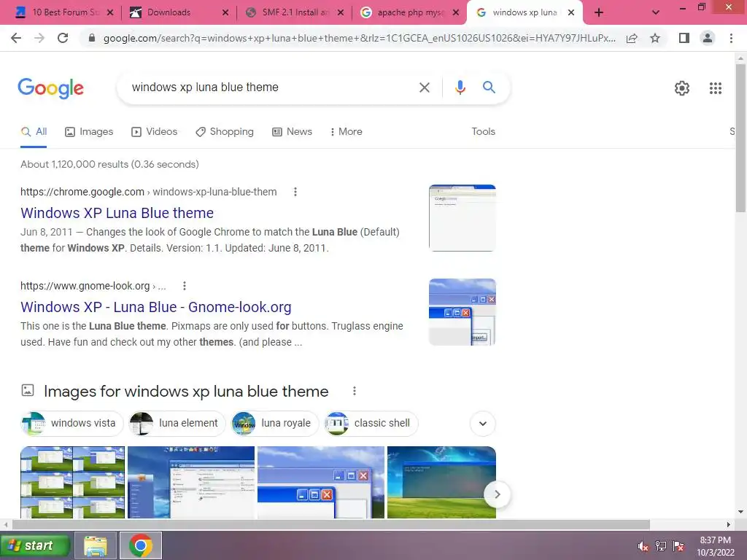Clear the search box text
This screenshot has height=560, width=747.
click(424, 87)
